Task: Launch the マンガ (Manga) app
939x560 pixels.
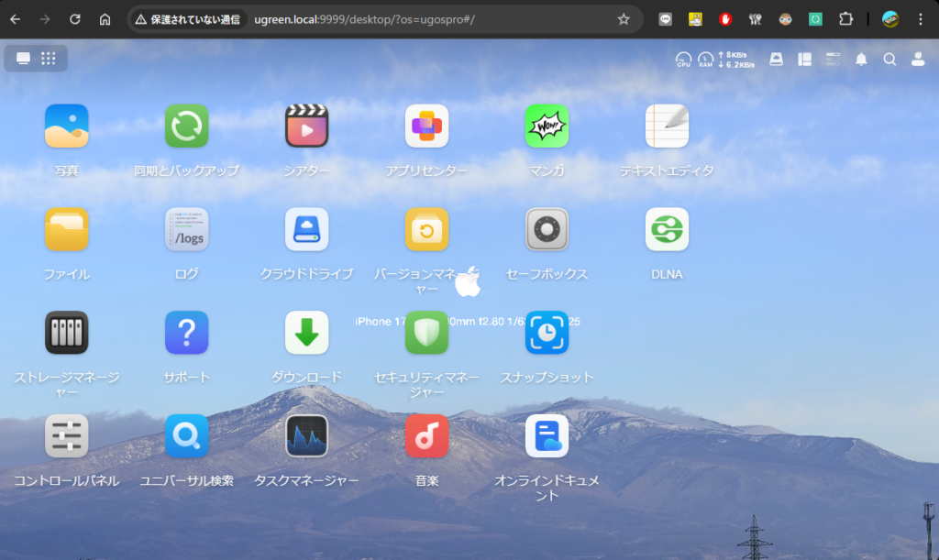Action: tap(547, 126)
